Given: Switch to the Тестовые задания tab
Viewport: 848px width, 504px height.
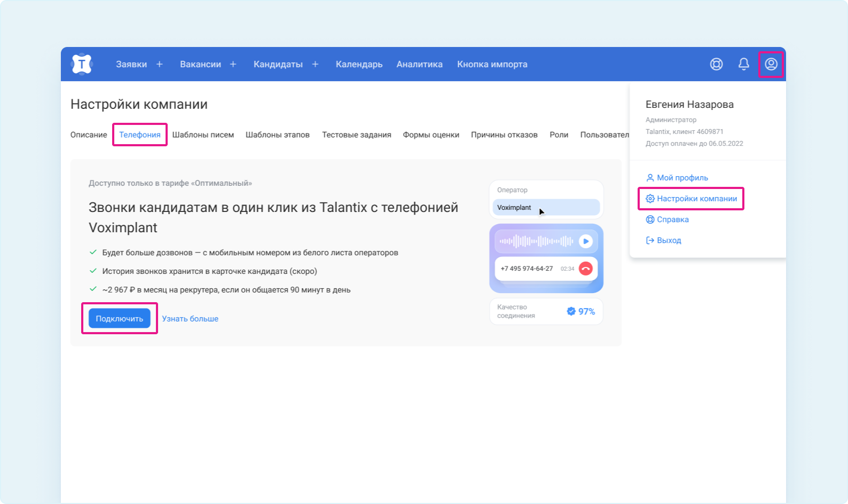Looking at the screenshot, I should tap(357, 135).
